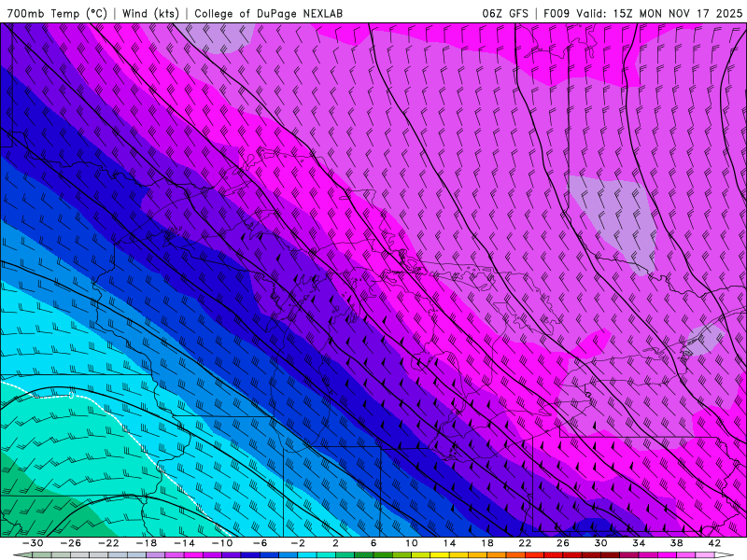Click the '14' color scale label
Image resolution: width=747 pixels, height=560 pixels.
click(449, 543)
